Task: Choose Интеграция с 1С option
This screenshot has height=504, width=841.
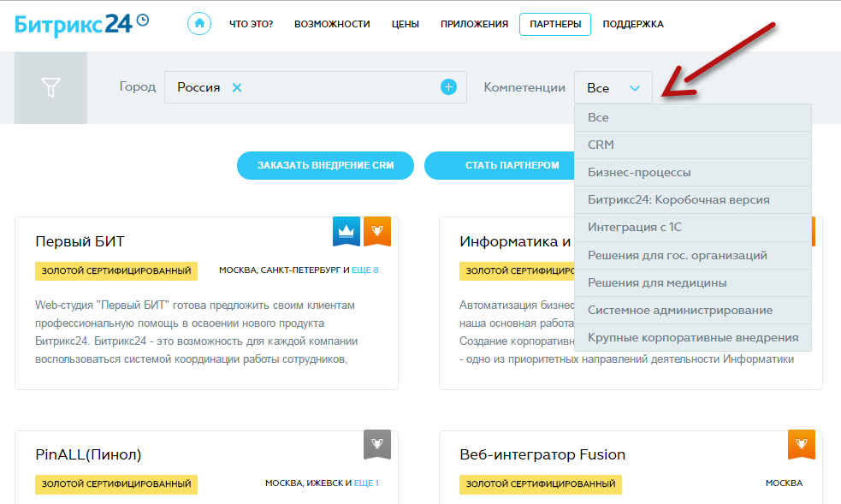Action: point(634,228)
